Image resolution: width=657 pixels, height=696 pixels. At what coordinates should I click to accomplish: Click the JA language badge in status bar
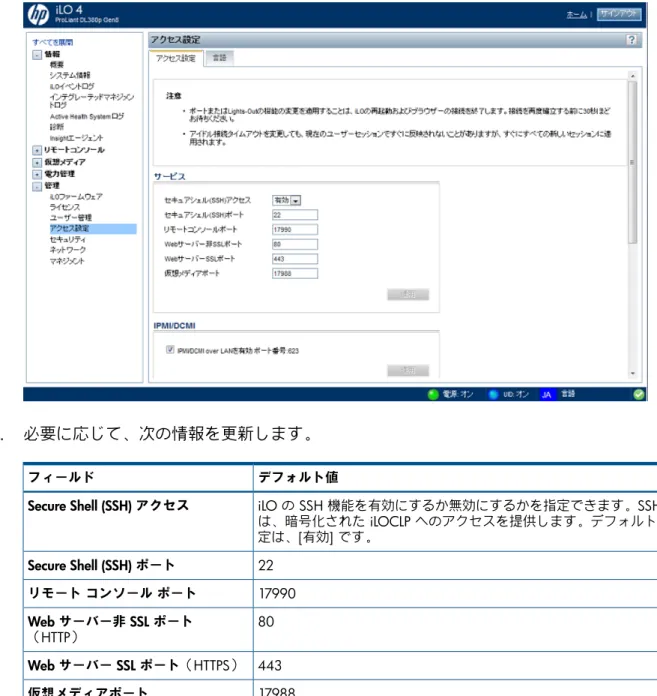[547, 394]
